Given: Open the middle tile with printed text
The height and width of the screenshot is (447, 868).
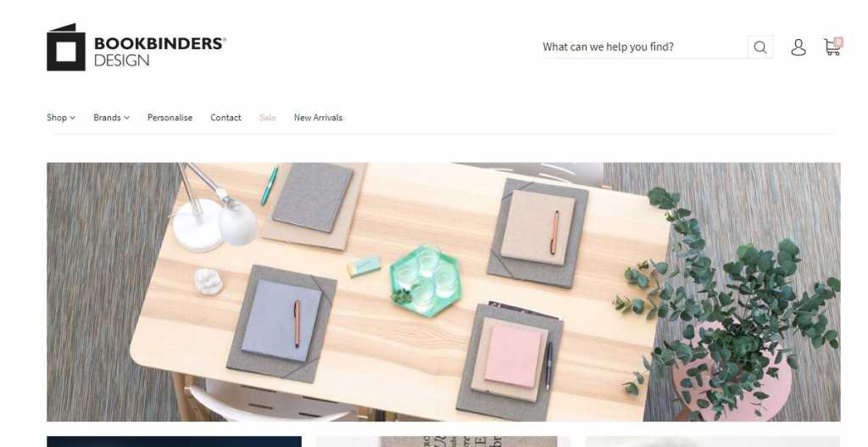Looking at the screenshot, I should point(442,441).
